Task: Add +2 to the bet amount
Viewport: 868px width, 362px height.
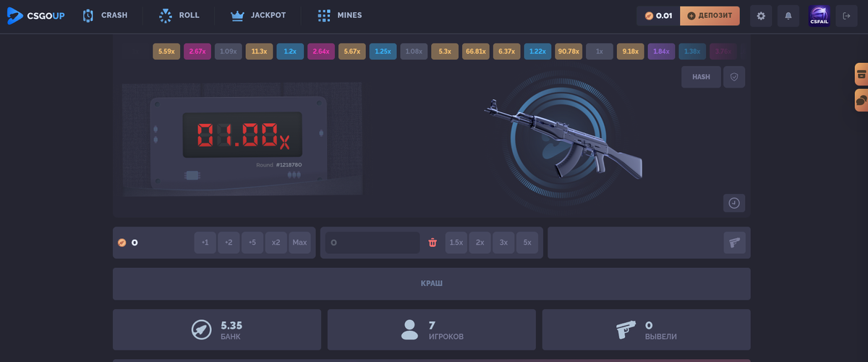Action: click(x=229, y=243)
